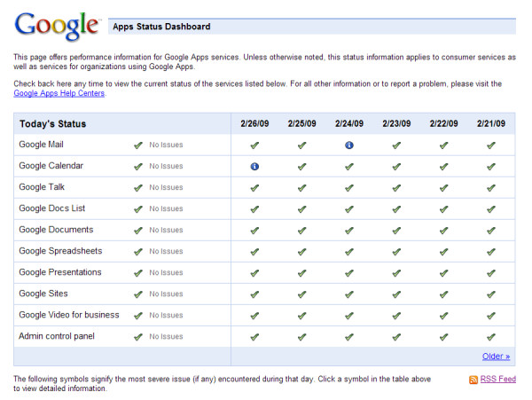Viewport: 532px width, 400px height.
Task: Click the Today's Status header
Action: 52,124
